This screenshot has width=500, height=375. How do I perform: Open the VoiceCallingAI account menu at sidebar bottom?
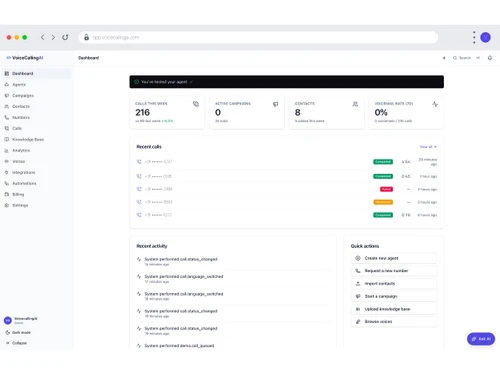coord(36,320)
